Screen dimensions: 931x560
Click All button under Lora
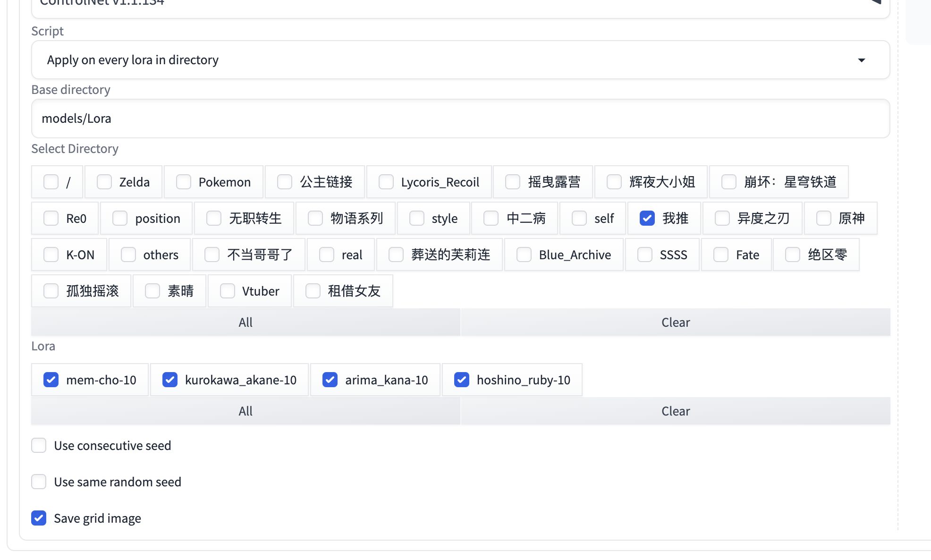pyautogui.click(x=245, y=411)
